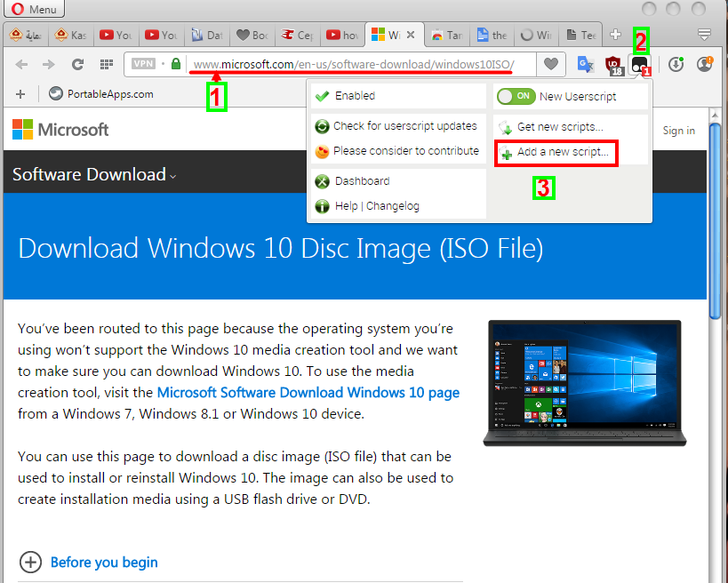
Task: Open the Opera Menu button
Action: 34,8
